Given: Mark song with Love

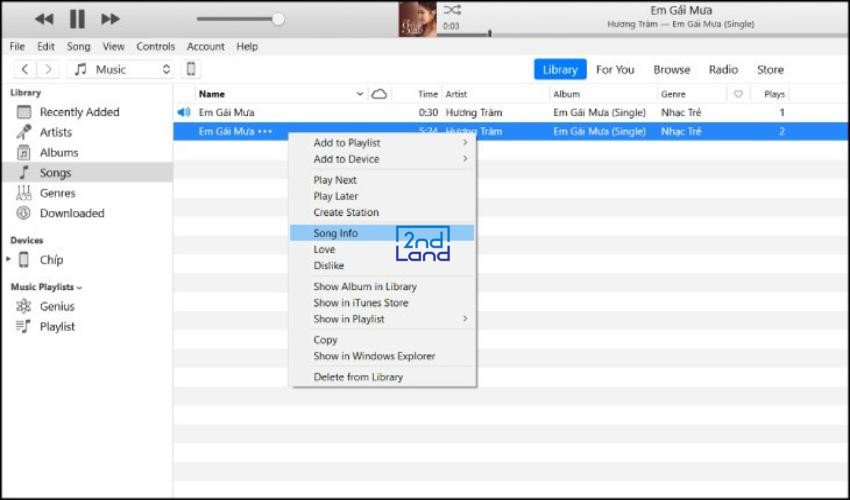Looking at the screenshot, I should click(382, 249).
